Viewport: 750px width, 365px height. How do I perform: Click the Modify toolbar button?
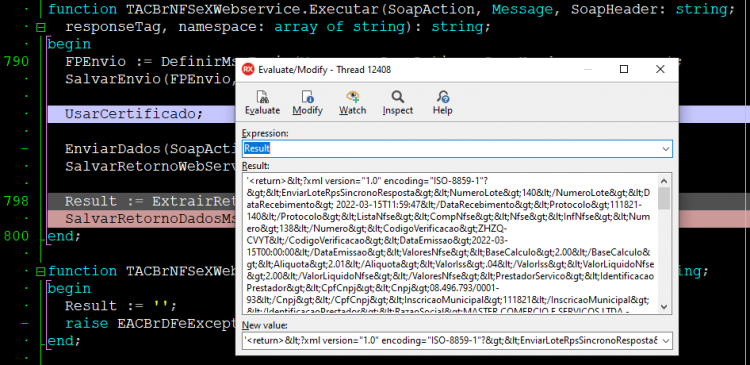point(308,102)
